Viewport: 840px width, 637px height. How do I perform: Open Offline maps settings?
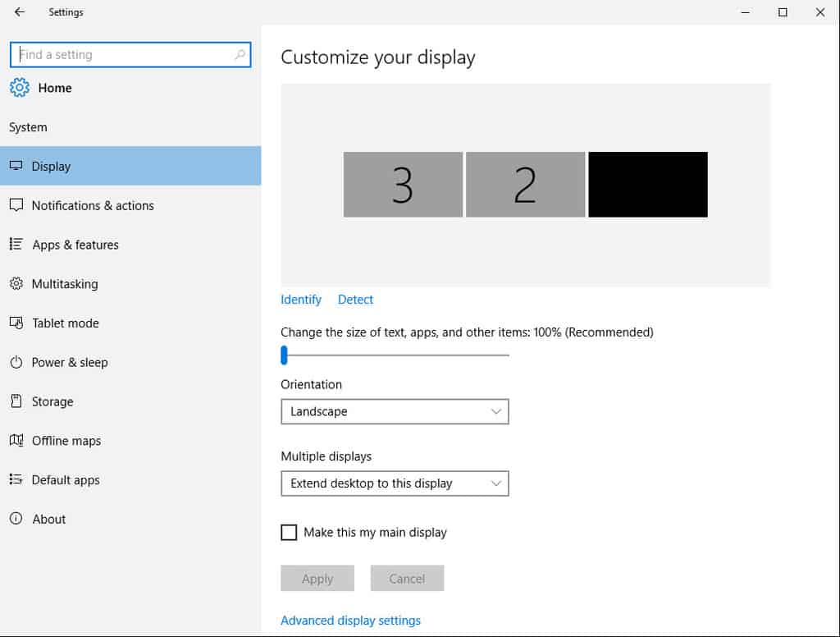(x=130, y=440)
